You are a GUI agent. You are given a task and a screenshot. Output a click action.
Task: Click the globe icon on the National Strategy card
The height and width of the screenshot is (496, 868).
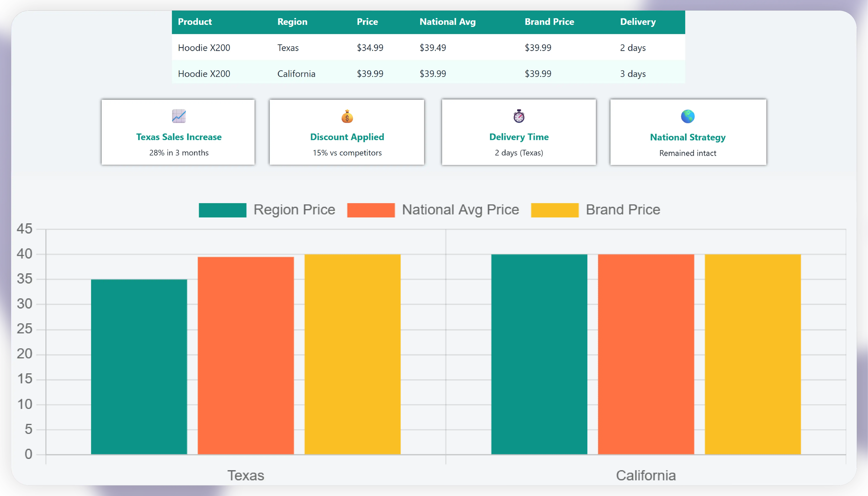[x=688, y=116]
